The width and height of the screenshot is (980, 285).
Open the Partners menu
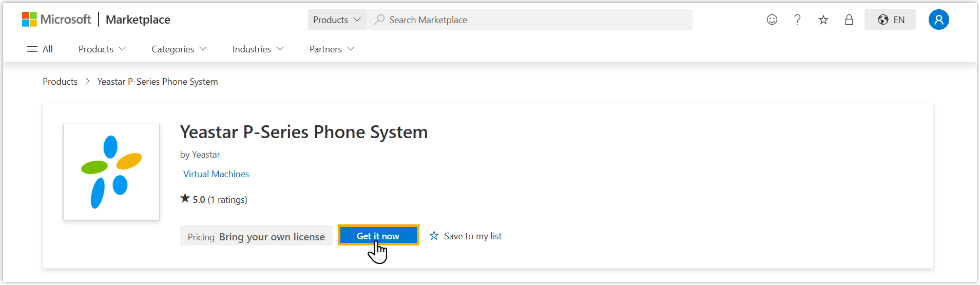click(332, 49)
